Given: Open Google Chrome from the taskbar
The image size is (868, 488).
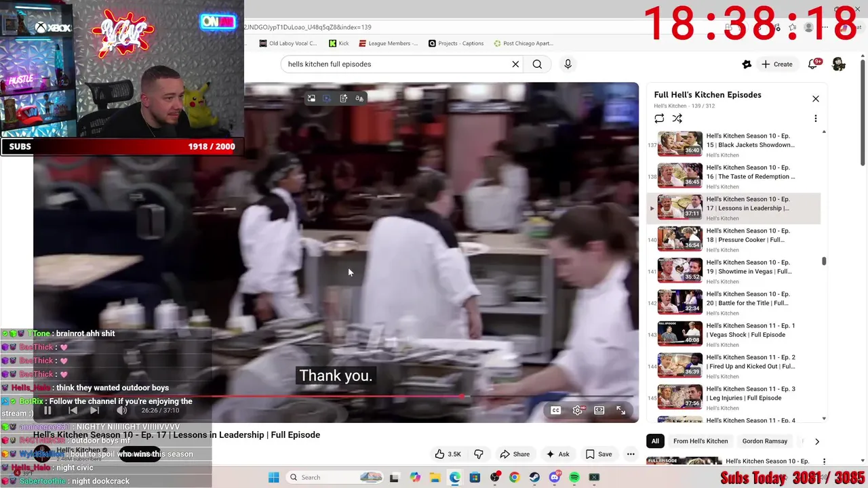Looking at the screenshot, I should pyautogui.click(x=514, y=477).
